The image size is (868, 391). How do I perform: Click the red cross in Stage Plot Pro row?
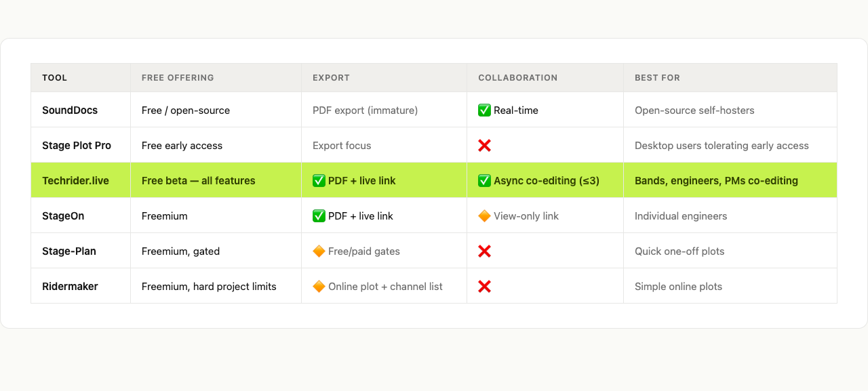[484, 146]
